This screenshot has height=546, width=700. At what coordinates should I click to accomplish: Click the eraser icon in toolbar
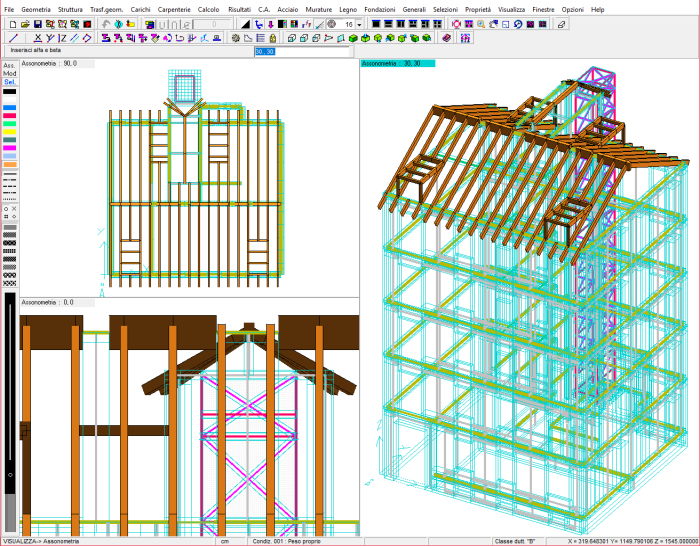click(x=561, y=23)
